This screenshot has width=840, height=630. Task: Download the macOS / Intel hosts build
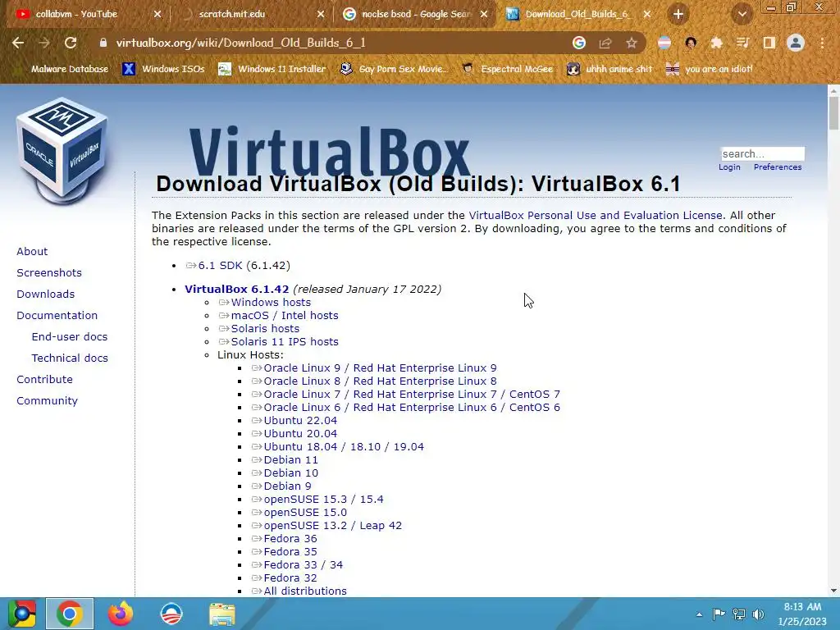point(285,316)
